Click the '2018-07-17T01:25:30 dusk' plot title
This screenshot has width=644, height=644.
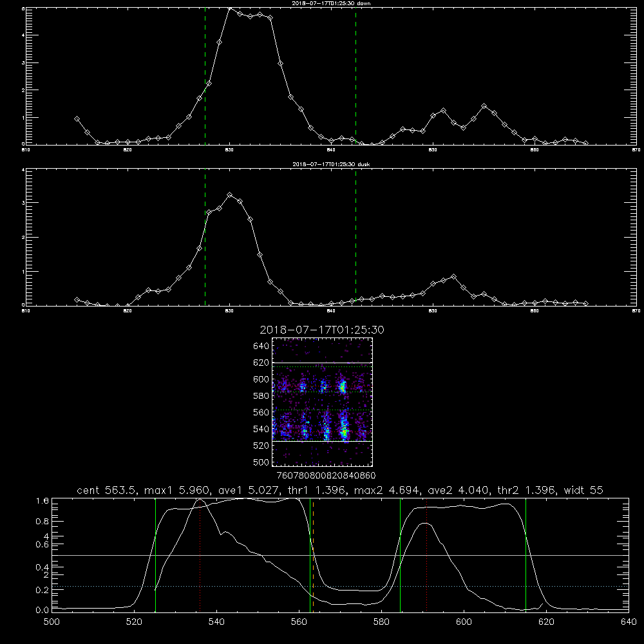click(x=331, y=164)
